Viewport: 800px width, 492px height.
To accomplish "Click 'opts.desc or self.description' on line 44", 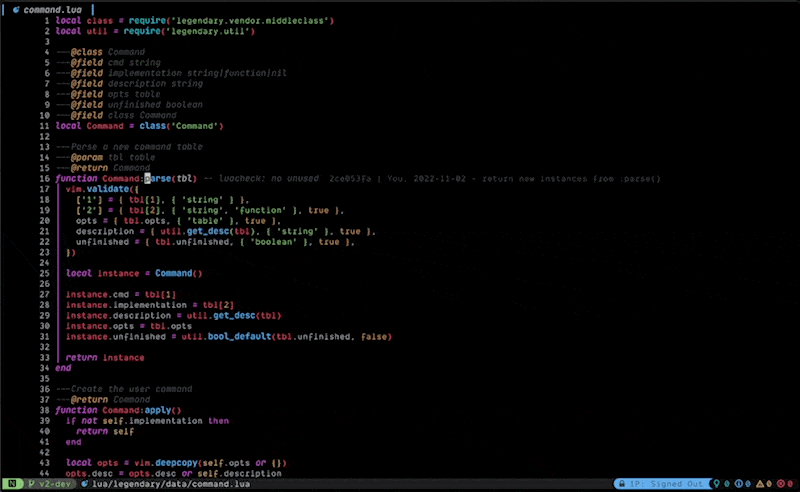I will 205,474.
